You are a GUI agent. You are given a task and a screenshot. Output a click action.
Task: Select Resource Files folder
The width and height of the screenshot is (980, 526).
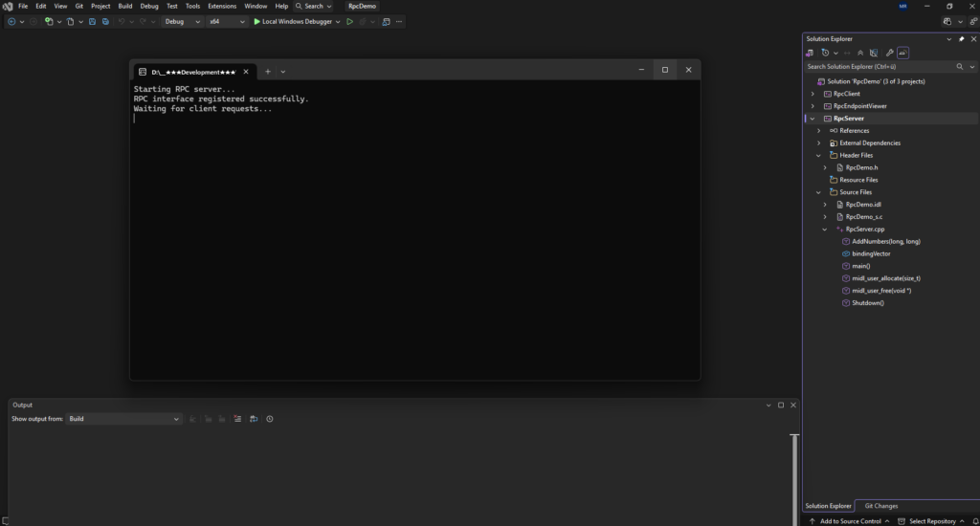coord(858,180)
